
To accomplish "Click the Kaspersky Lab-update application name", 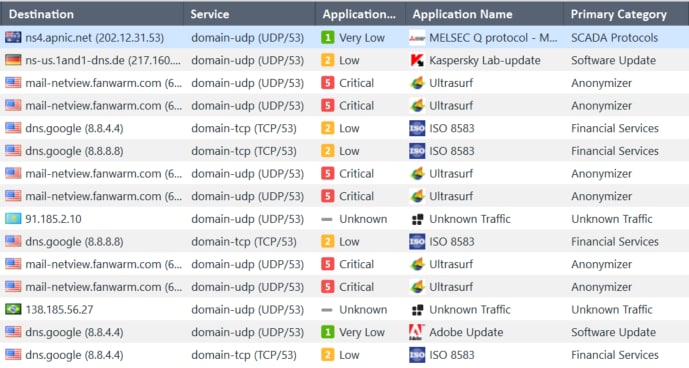I will click(x=485, y=60).
